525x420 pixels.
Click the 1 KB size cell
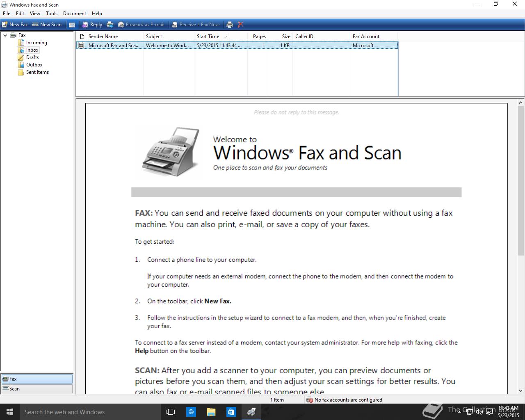[285, 46]
